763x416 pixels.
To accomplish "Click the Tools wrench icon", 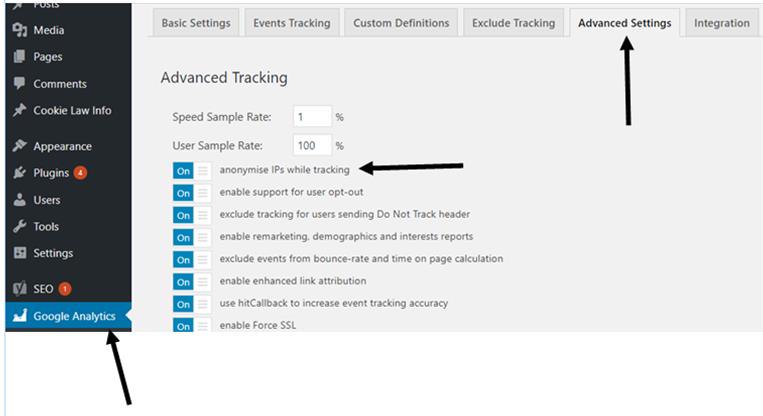I will pos(20,226).
